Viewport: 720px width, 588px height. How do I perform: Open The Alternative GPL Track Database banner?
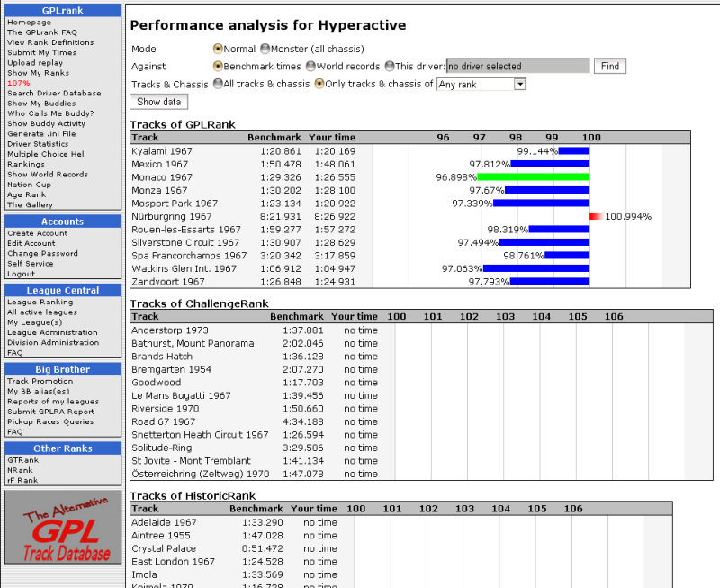63,528
